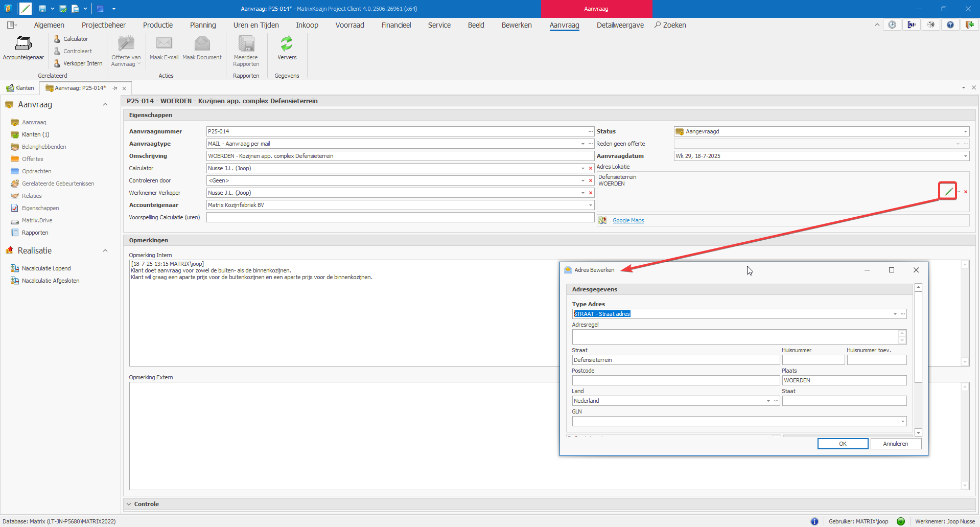Click help question mark icon top right
This screenshot has width=980, height=527.
click(x=950, y=25)
